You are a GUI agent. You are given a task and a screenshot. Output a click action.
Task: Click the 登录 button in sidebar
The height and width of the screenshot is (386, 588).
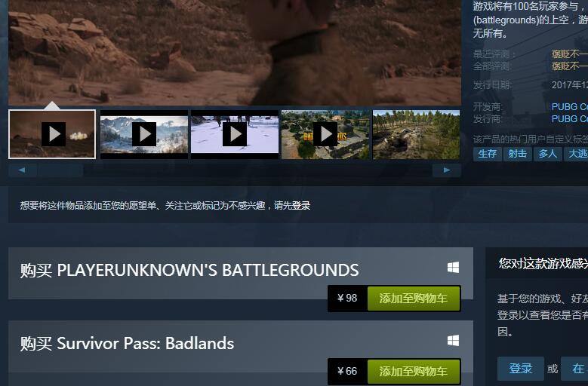tap(521, 369)
